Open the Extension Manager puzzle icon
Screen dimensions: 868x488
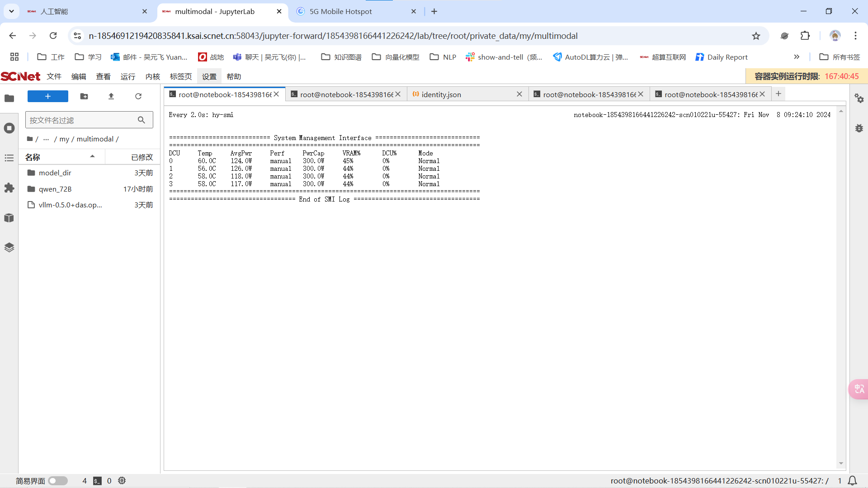(9, 188)
